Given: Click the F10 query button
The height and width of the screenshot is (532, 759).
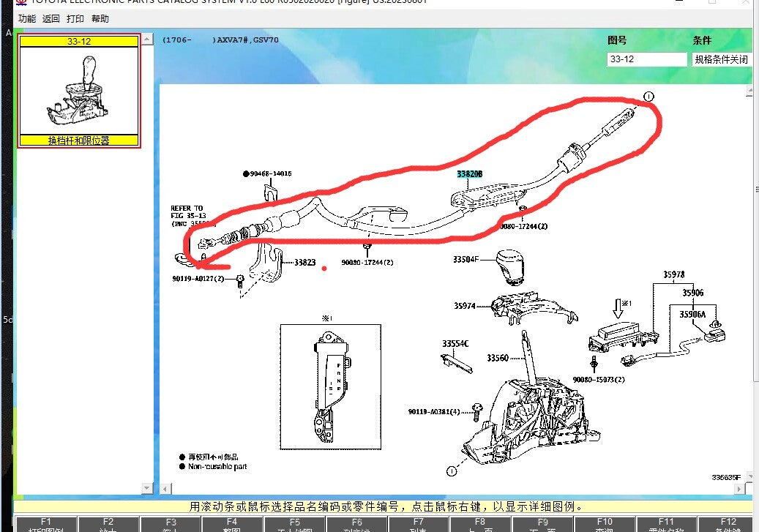Looking at the screenshot, I should point(605,524).
